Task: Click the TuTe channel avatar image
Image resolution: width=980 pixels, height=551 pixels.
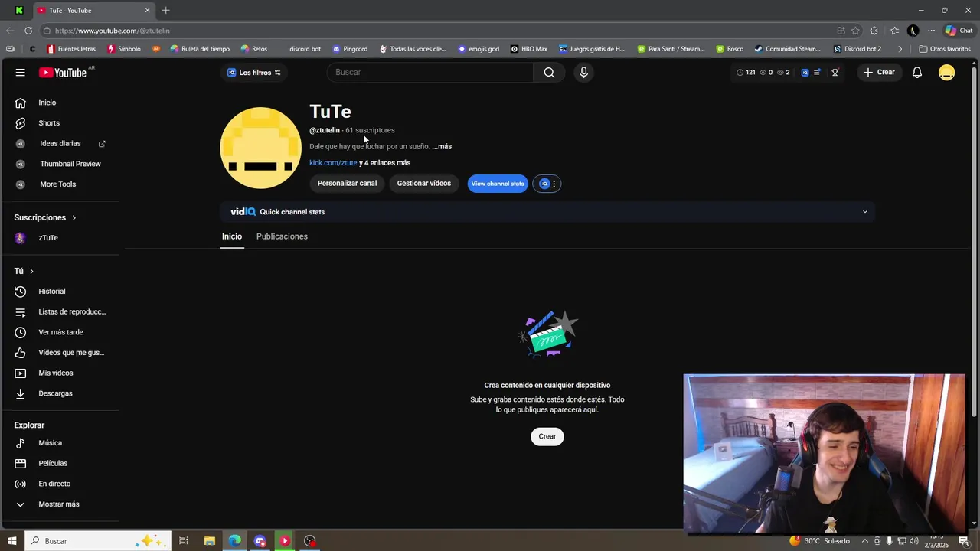Action: (x=260, y=148)
